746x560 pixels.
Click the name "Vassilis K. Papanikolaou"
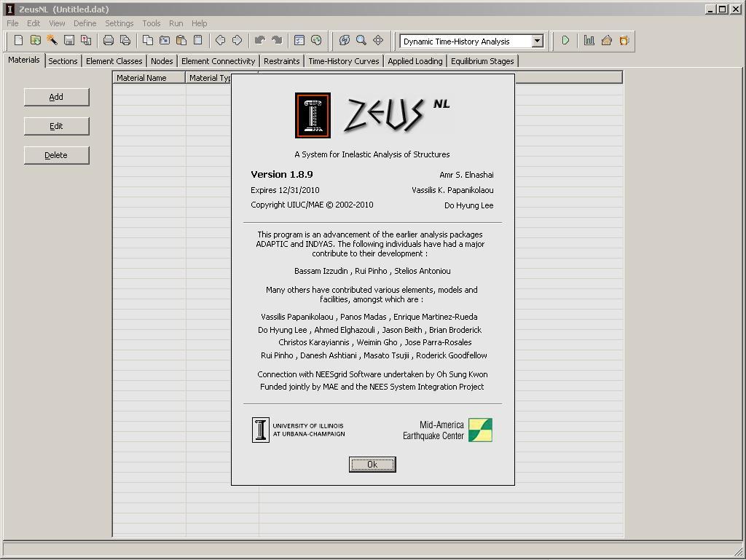[x=452, y=190]
